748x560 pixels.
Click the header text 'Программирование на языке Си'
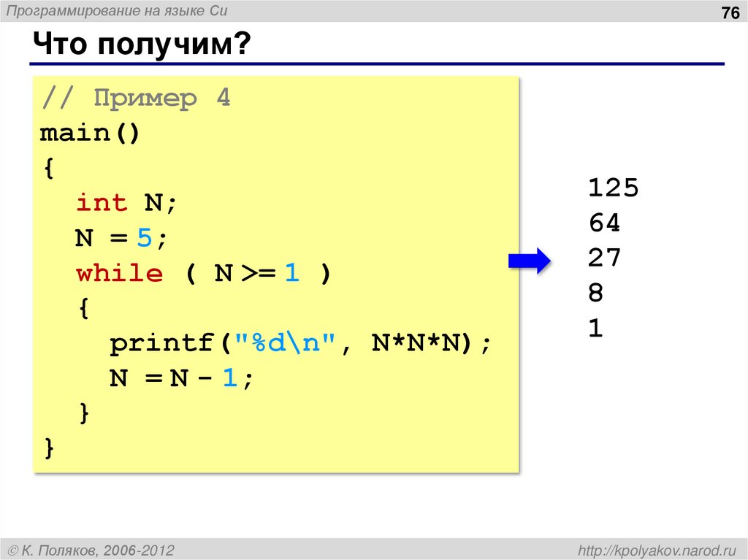tap(117, 11)
